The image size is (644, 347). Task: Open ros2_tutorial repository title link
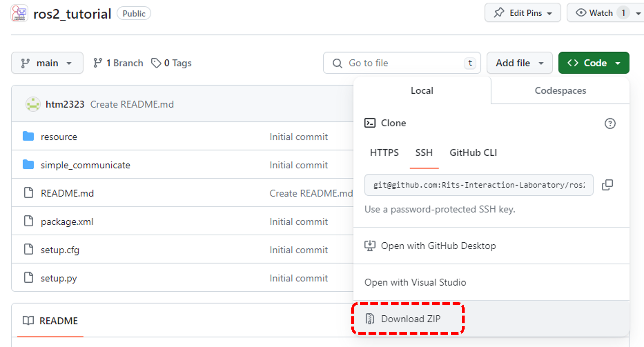coord(72,14)
